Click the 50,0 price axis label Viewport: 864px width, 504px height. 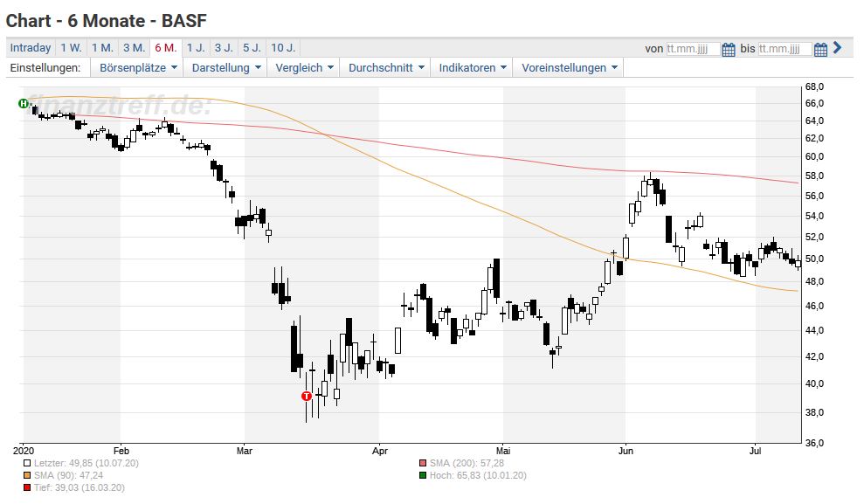coord(814,259)
